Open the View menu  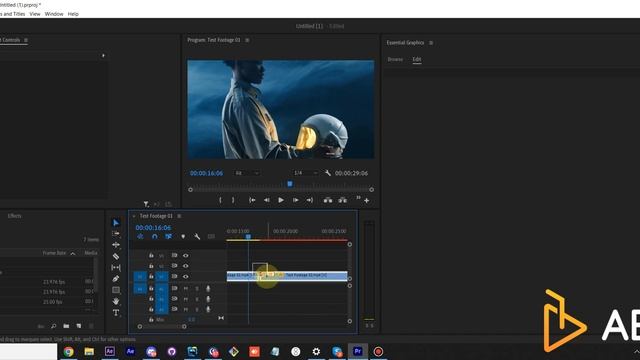35,14
